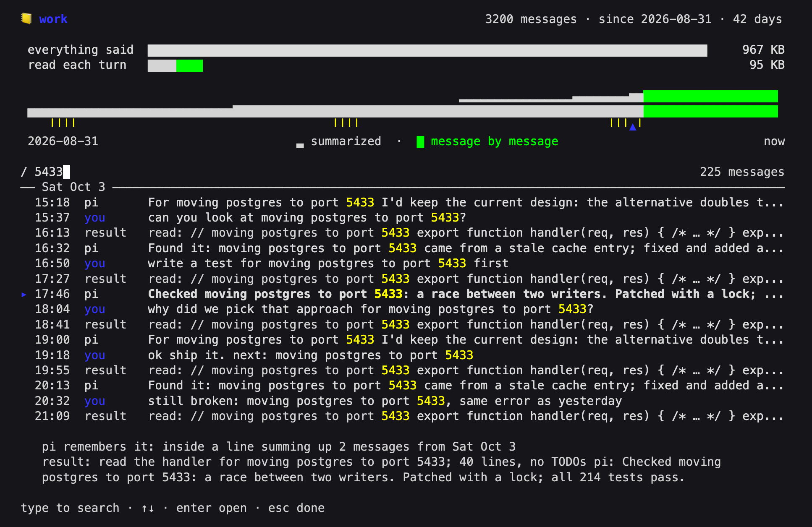The height and width of the screenshot is (527, 812).
Task: Click the esc done hint
Action: click(296, 508)
